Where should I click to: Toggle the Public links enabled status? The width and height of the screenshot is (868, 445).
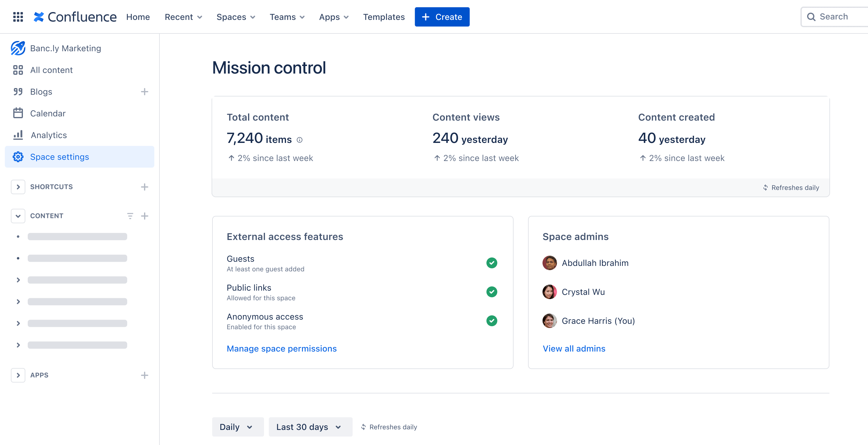click(491, 292)
